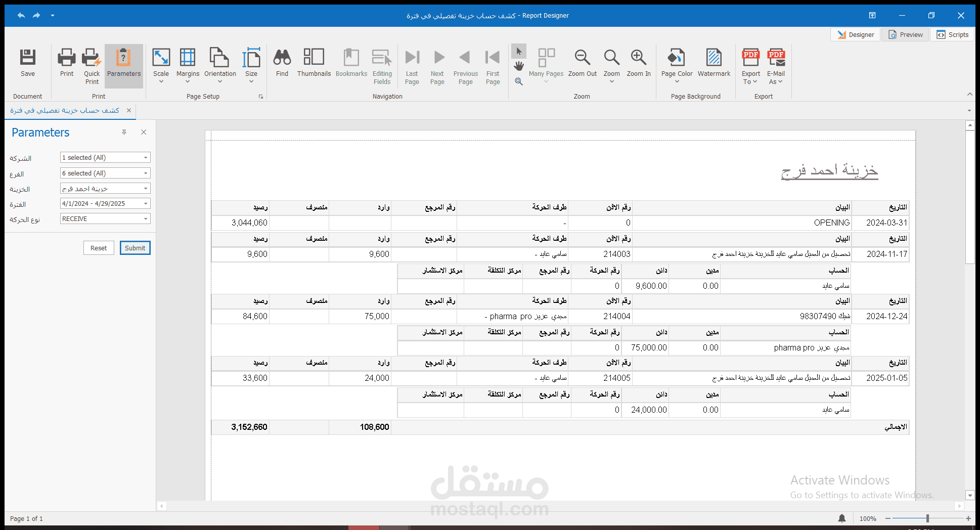
Task: Click the 214004 voucher number cell
Action: coord(601,316)
